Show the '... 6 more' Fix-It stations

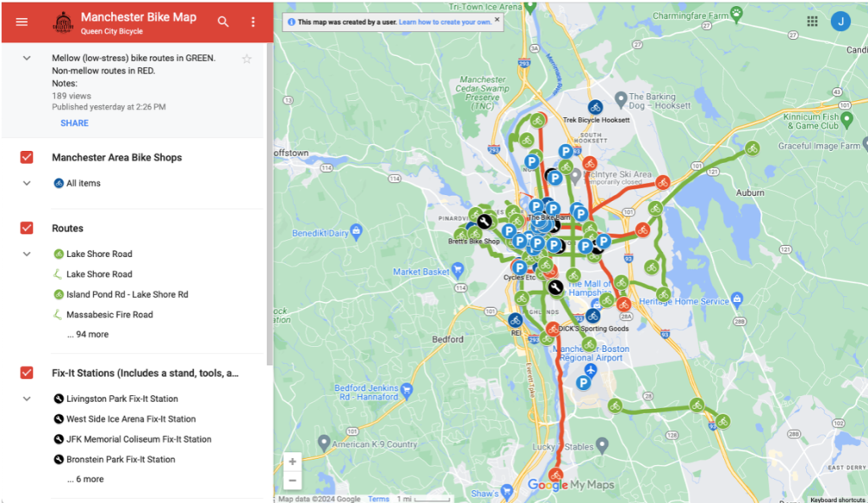click(86, 479)
